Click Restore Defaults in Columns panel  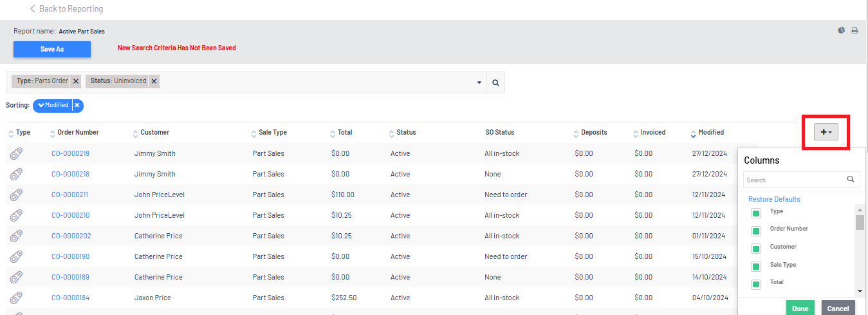click(774, 199)
